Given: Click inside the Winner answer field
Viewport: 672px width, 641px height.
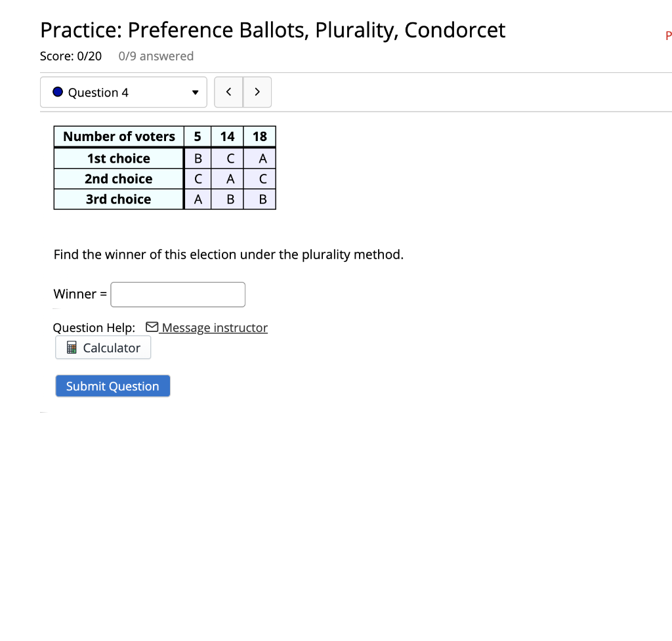Looking at the screenshot, I should point(177,294).
